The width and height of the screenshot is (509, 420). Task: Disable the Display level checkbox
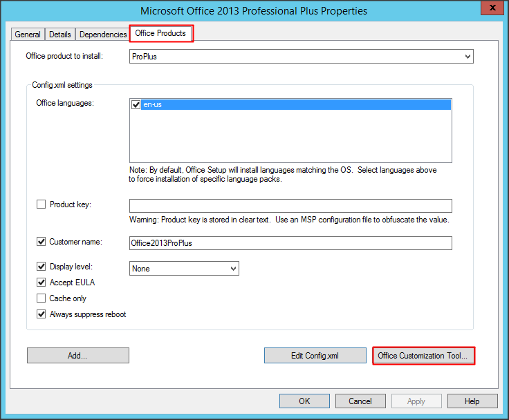[41, 267]
